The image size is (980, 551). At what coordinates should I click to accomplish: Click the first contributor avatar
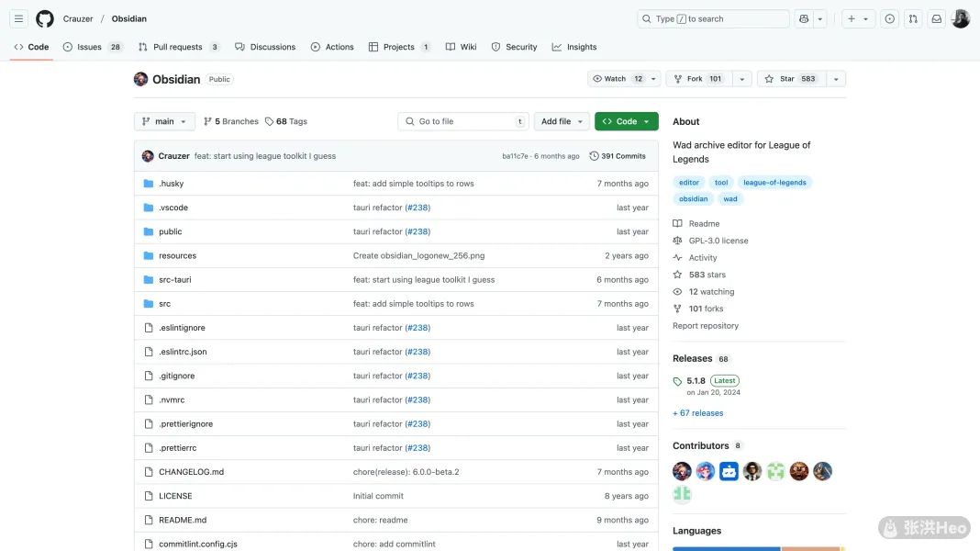[682, 471]
